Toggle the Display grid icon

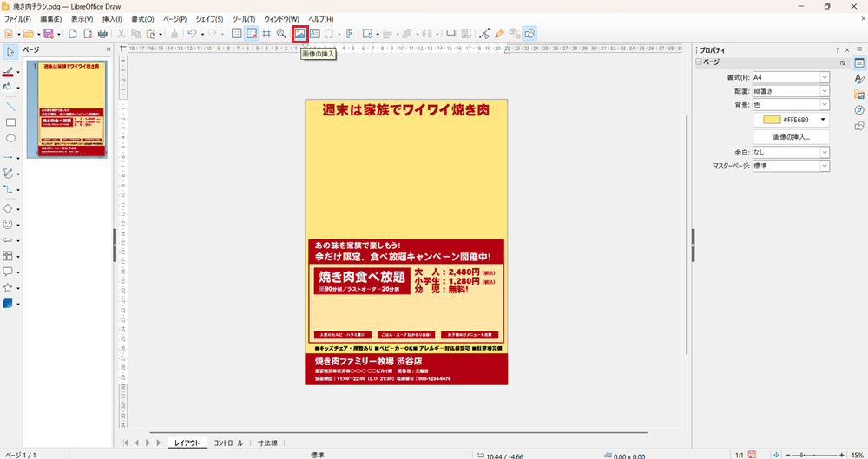click(x=236, y=34)
